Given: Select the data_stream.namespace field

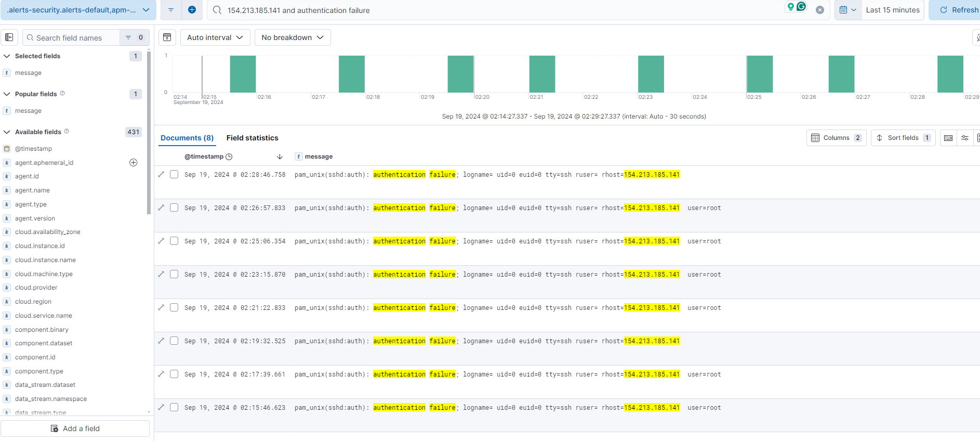Looking at the screenshot, I should tap(51, 399).
